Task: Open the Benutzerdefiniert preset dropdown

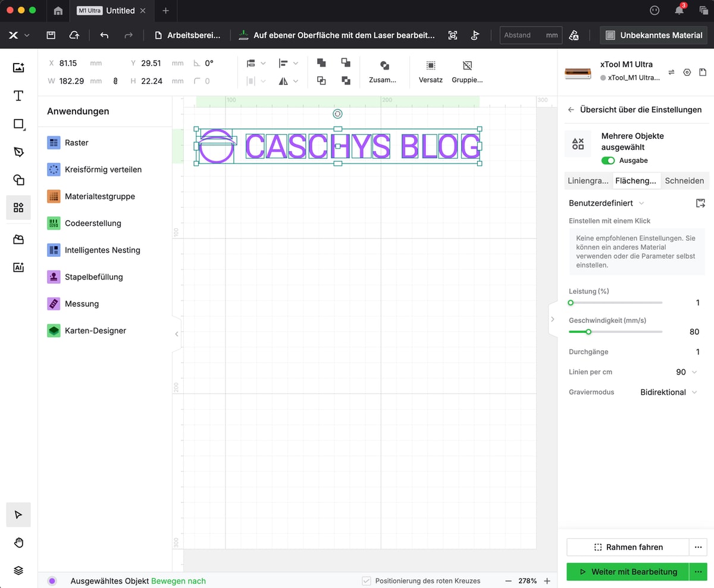Action: (606, 203)
